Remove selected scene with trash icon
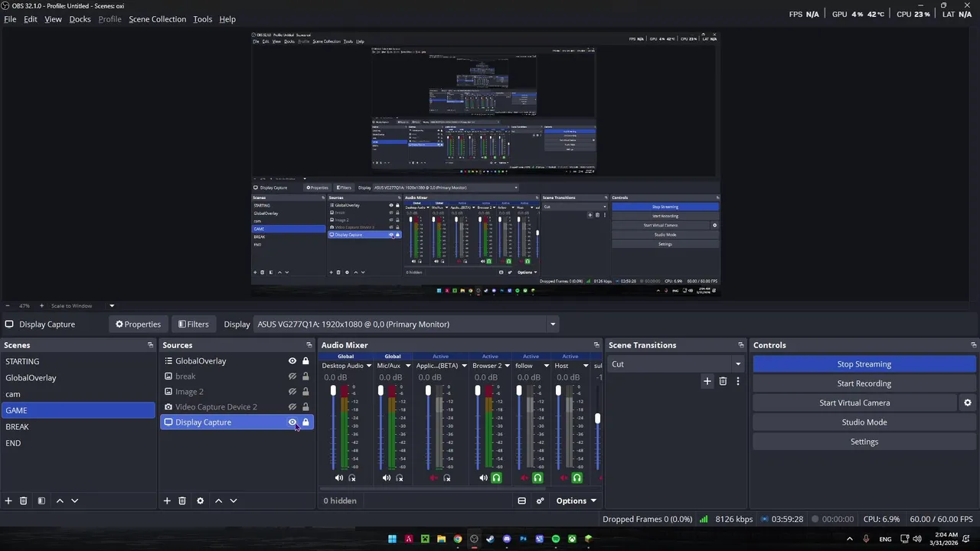The height and width of the screenshot is (551, 980). [24, 500]
